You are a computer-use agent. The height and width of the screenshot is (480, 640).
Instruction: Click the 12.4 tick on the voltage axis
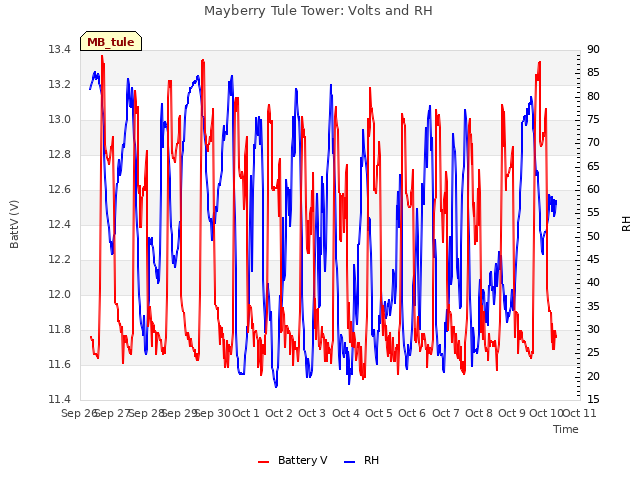tap(59, 224)
